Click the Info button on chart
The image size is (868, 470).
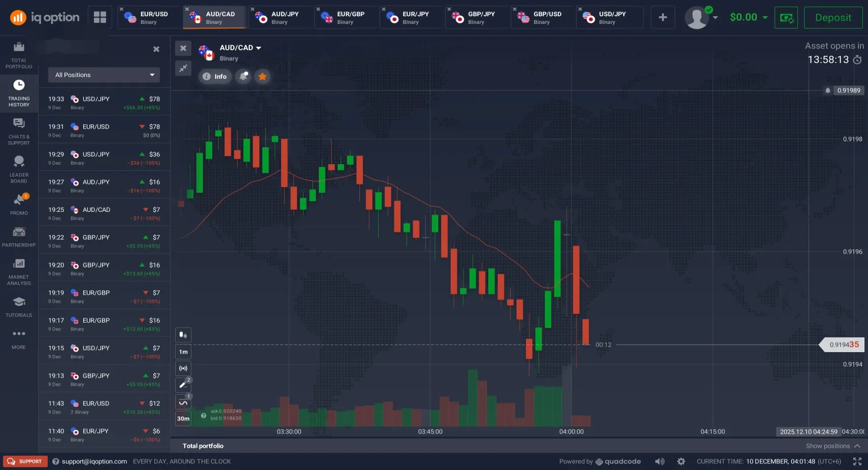tap(215, 76)
